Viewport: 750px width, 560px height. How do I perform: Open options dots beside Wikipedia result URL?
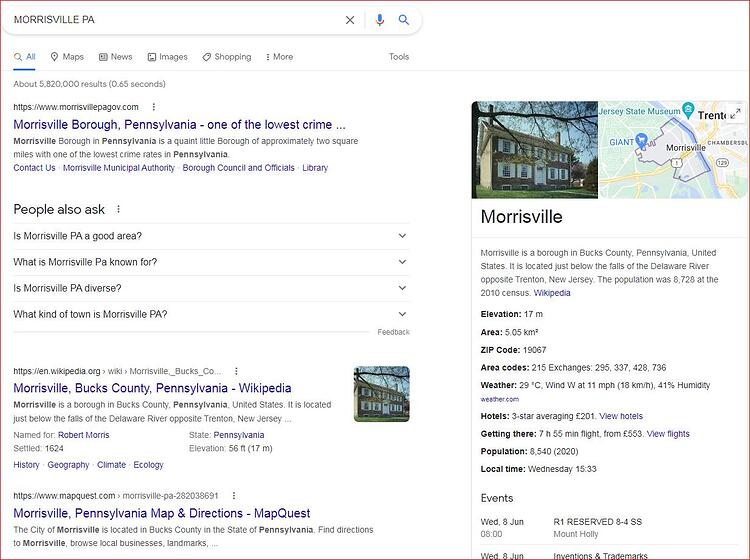(236, 371)
